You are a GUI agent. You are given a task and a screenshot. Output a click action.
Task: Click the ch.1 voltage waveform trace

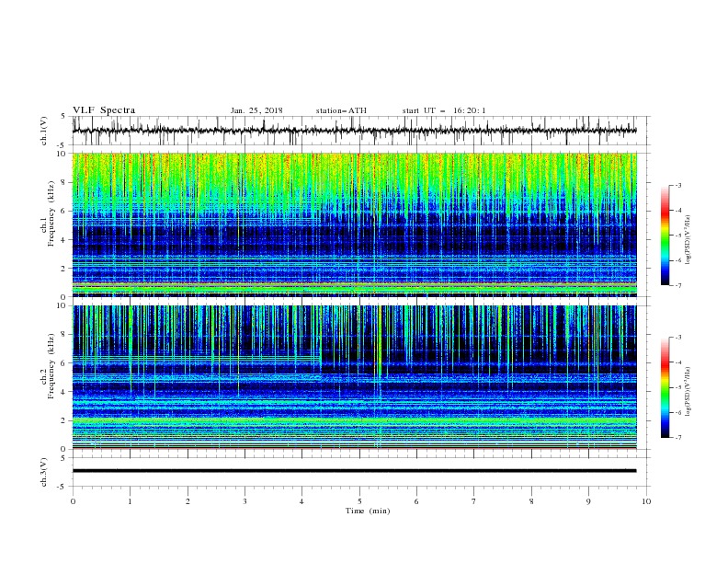[354, 131]
